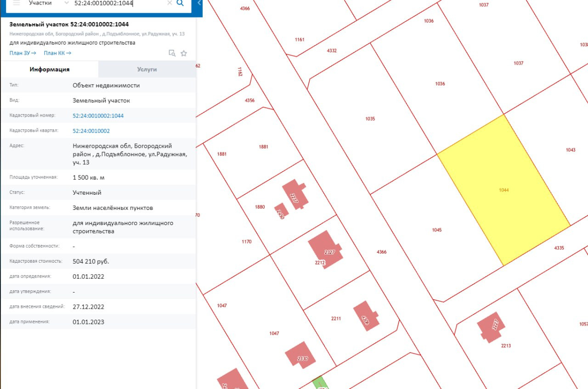The image size is (588, 389).
Task: Open the План ЗУ link
Action: (23, 53)
